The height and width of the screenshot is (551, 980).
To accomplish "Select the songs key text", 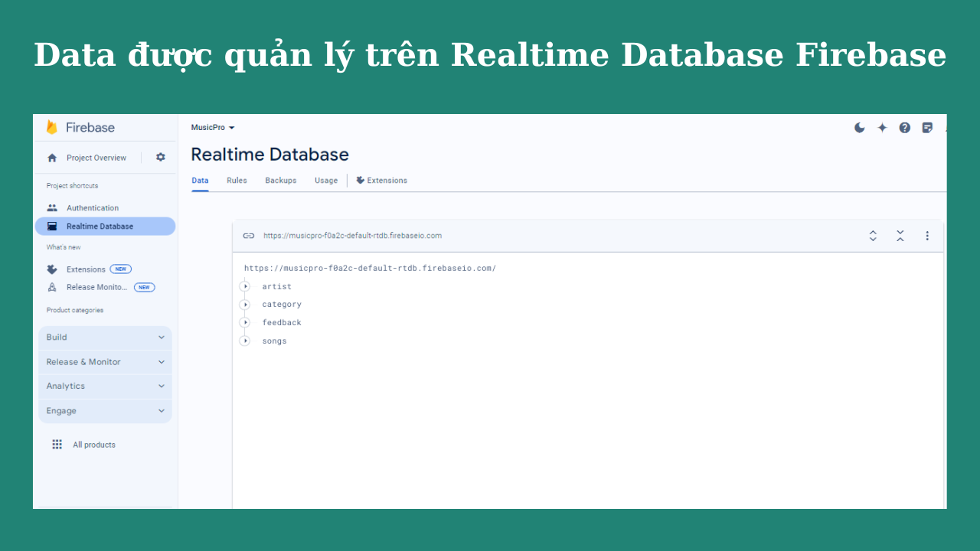I will [274, 341].
